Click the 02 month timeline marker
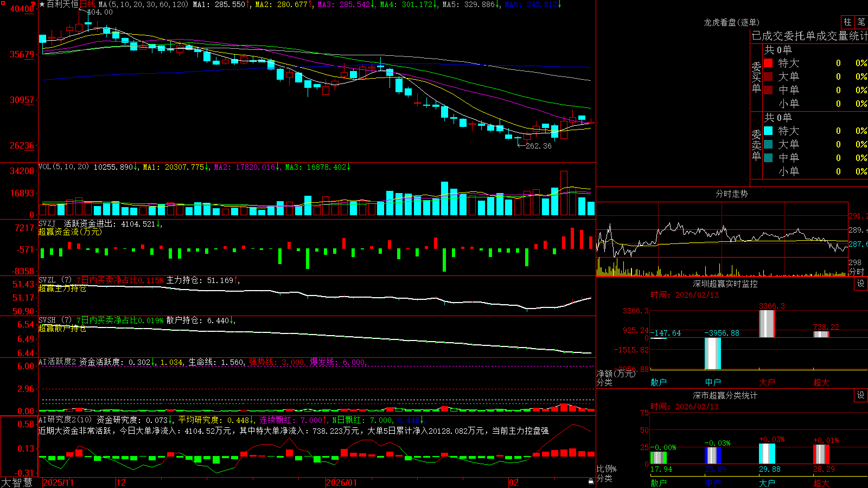The image size is (868, 488). (x=514, y=483)
